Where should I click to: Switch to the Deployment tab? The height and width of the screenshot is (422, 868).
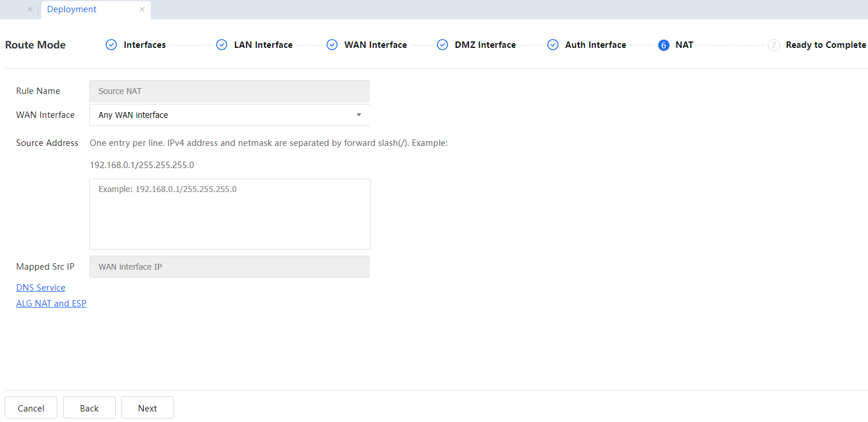point(72,9)
